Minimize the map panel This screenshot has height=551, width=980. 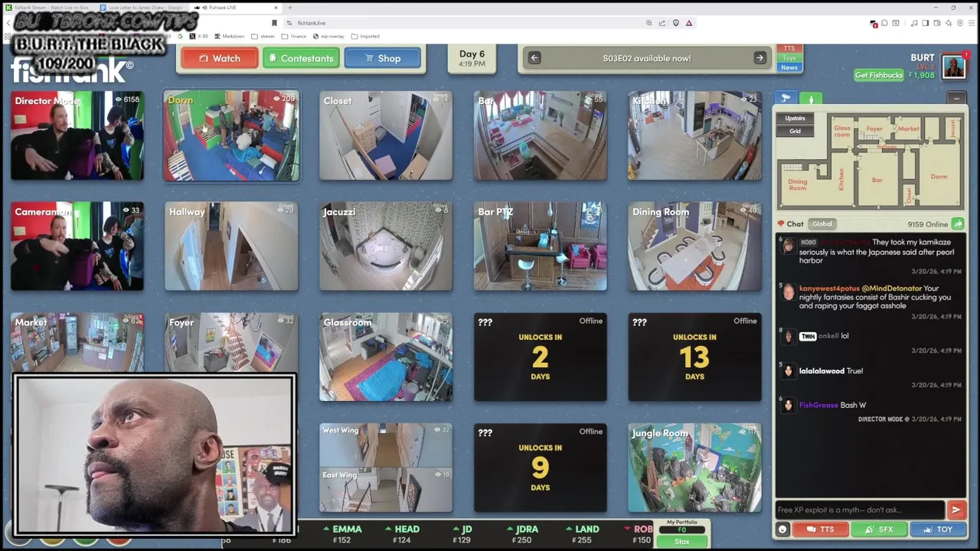[x=956, y=98]
